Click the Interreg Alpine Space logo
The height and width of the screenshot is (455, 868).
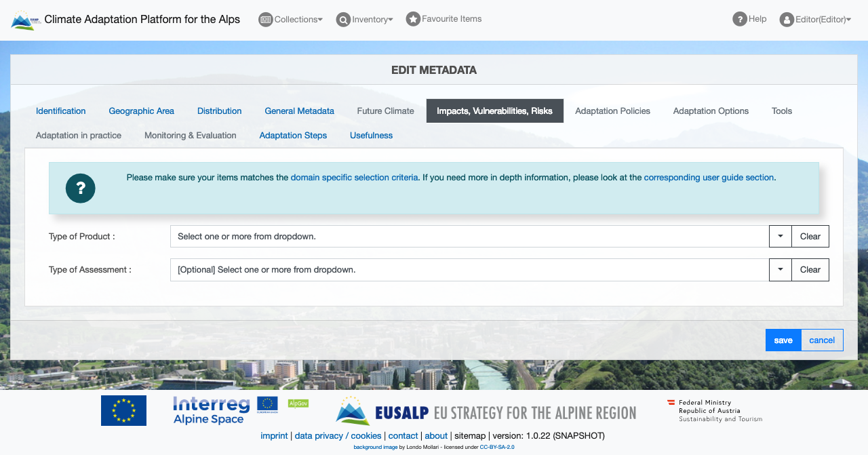click(x=211, y=410)
